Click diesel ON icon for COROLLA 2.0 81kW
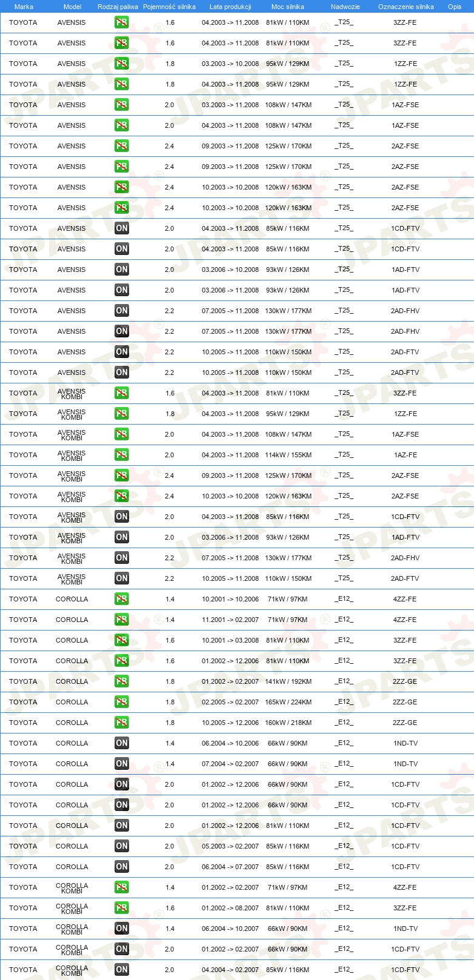This screenshot has width=474, height=980. (x=122, y=826)
